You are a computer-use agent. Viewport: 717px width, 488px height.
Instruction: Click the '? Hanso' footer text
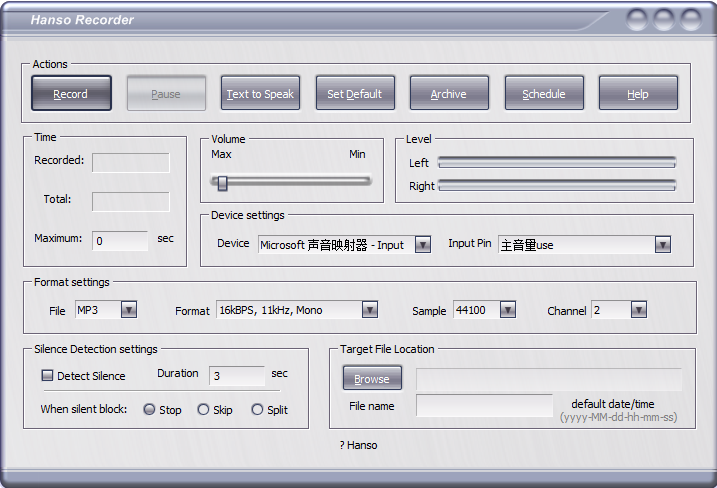tap(358, 445)
